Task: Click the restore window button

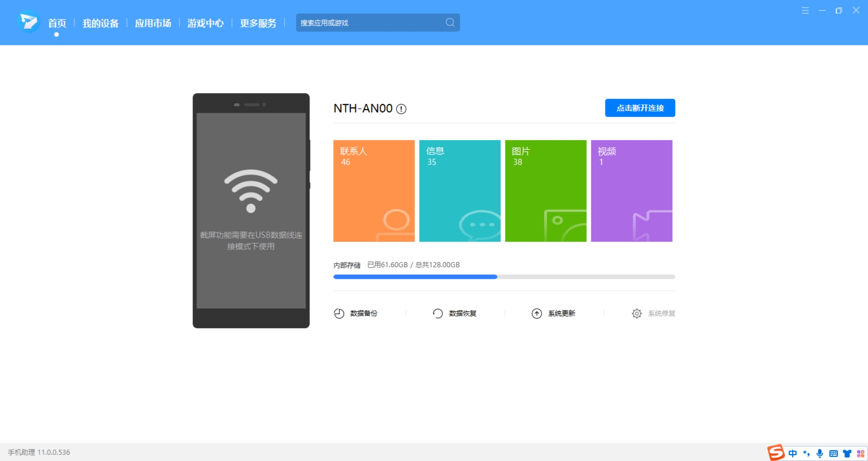Action: [x=839, y=10]
